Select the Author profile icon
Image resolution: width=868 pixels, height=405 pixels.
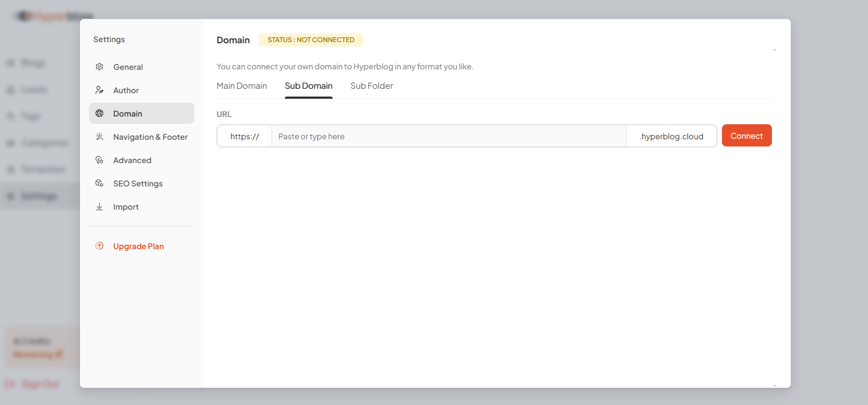click(99, 90)
